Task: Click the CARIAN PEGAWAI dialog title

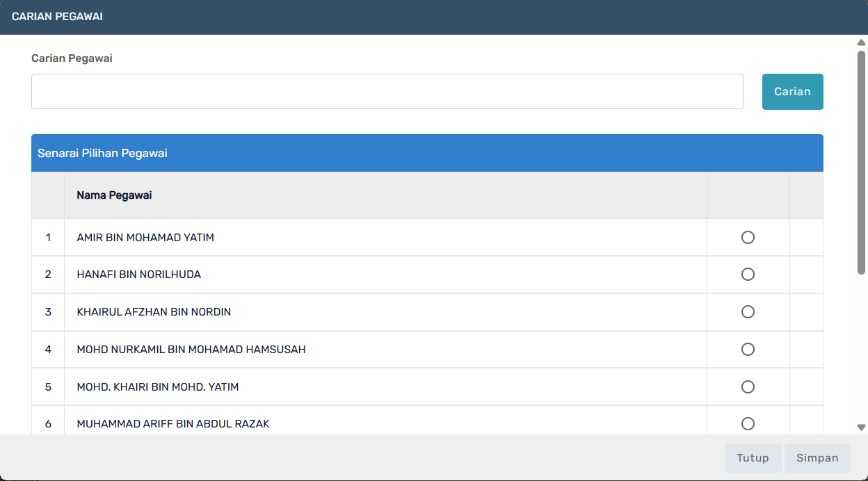Action: pyautogui.click(x=57, y=16)
